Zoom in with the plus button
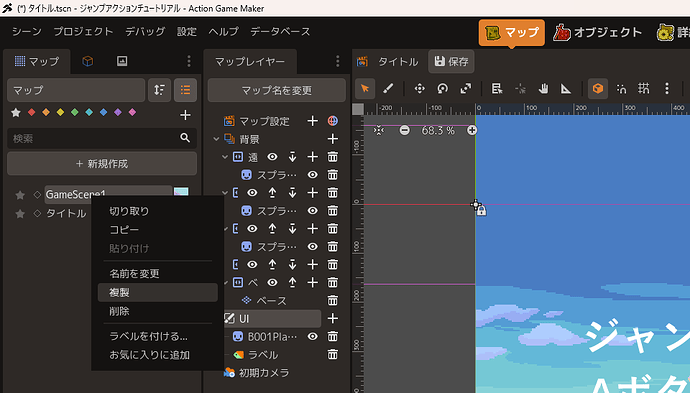The image size is (690, 393). (472, 130)
